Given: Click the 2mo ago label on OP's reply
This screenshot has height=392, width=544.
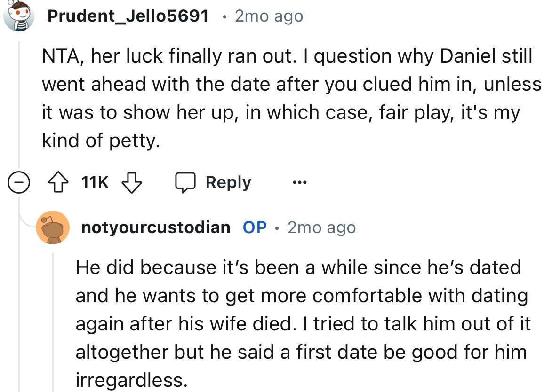Looking at the screenshot, I should pos(321,227).
